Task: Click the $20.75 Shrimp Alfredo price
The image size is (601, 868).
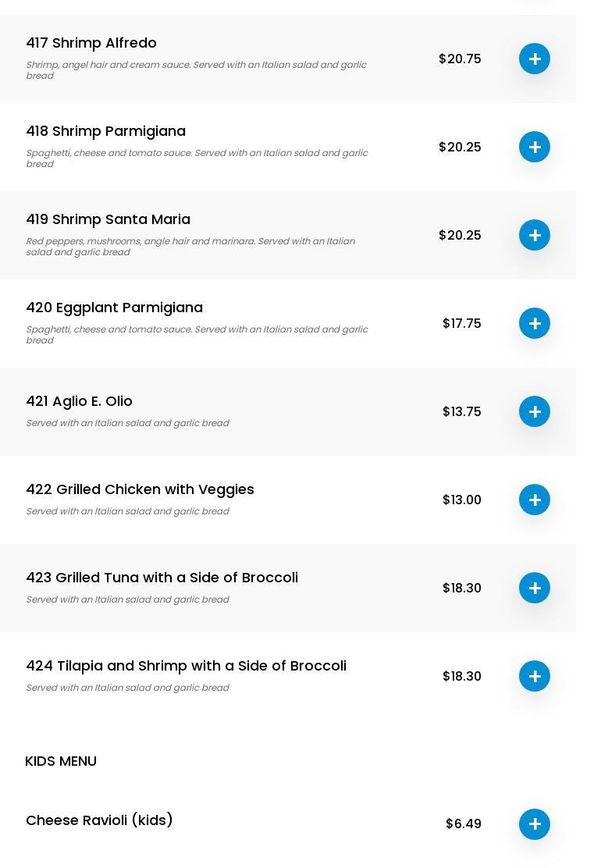Action: [x=460, y=59]
